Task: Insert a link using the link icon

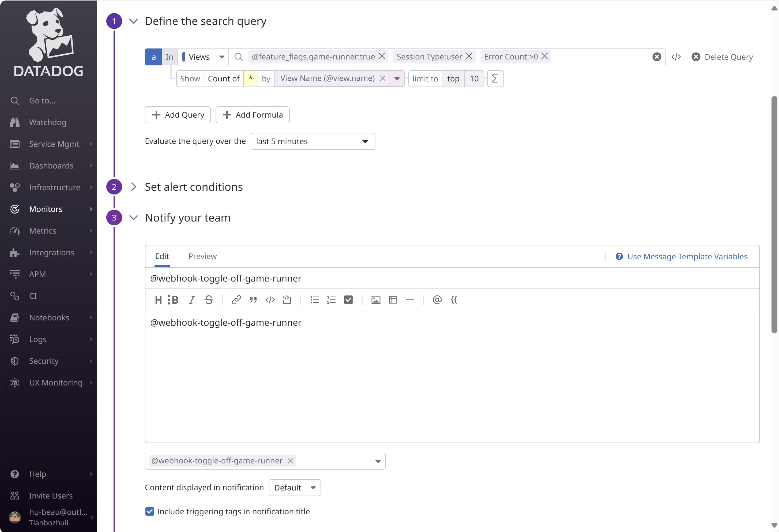Action: click(236, 300)
